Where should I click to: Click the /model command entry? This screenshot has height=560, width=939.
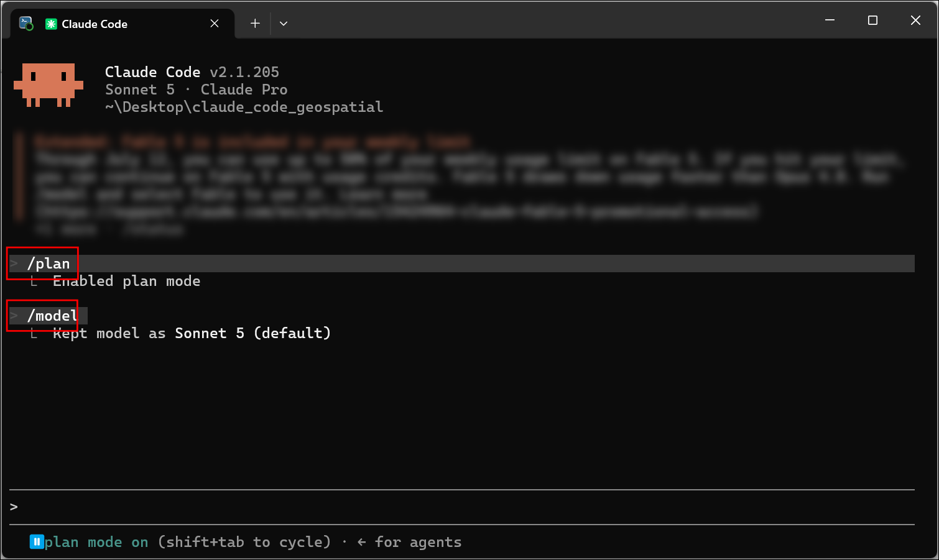[x=52, y=316]
